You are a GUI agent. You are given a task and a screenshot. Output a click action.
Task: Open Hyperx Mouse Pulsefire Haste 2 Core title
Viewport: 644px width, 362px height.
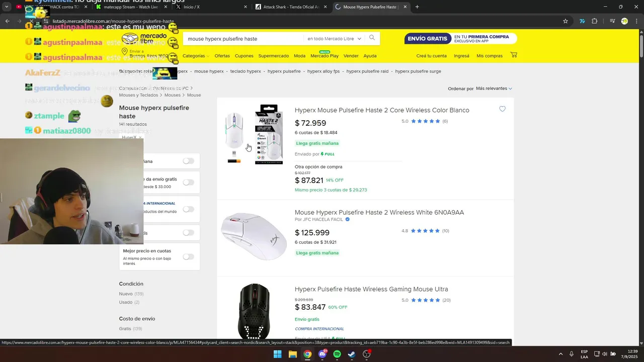pyautogui.click(x=382, y=110)
